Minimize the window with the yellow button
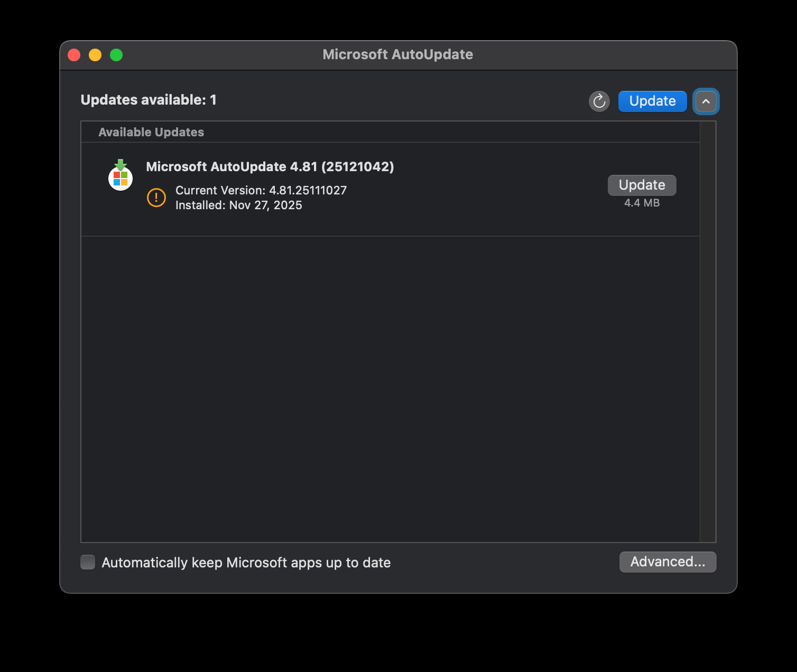Image resolution: width=797 pixels, height=672 pixels. pyautogui.click(x=95, y=55)
